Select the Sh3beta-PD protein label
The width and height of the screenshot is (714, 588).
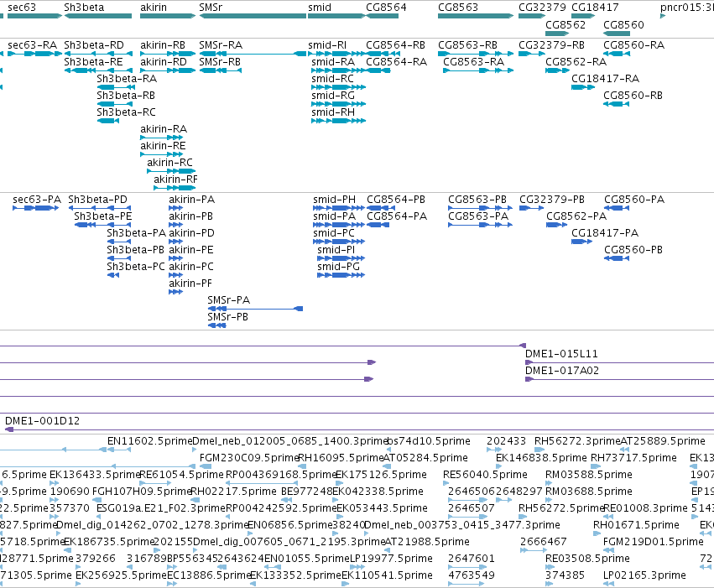pyautogui.click(x=98, y=200)
